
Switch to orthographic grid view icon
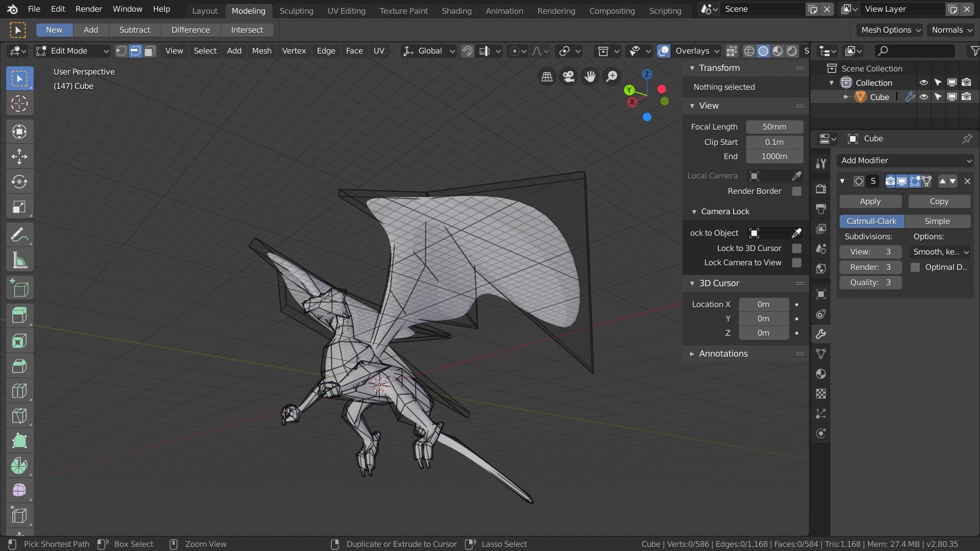click(547, 77)
